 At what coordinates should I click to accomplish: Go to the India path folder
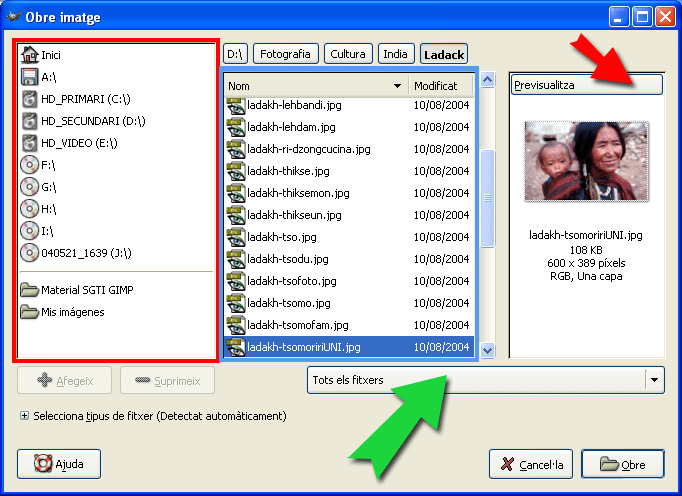pyautogui.click(x=395, y=54)
